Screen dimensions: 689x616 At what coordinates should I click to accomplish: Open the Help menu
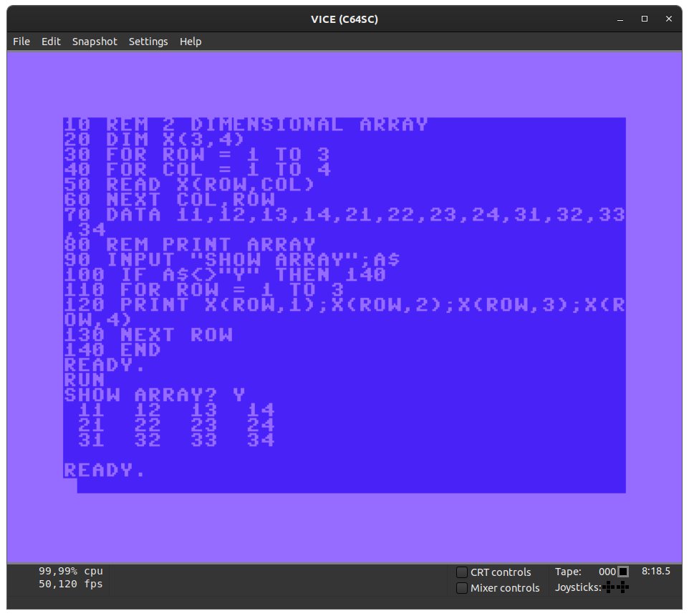[191, 42]
